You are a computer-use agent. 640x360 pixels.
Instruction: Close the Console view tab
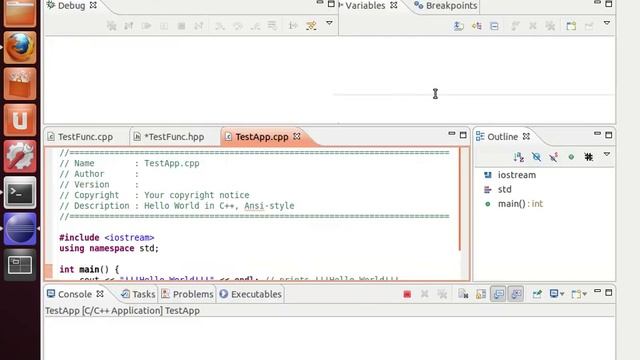100,294
